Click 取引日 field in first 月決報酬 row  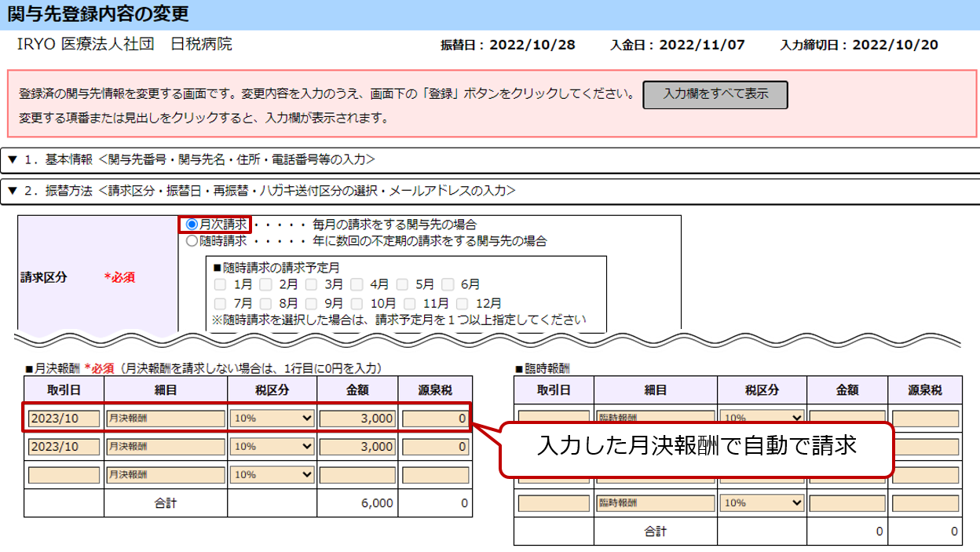pyautogui.click(x=64, y=419)
